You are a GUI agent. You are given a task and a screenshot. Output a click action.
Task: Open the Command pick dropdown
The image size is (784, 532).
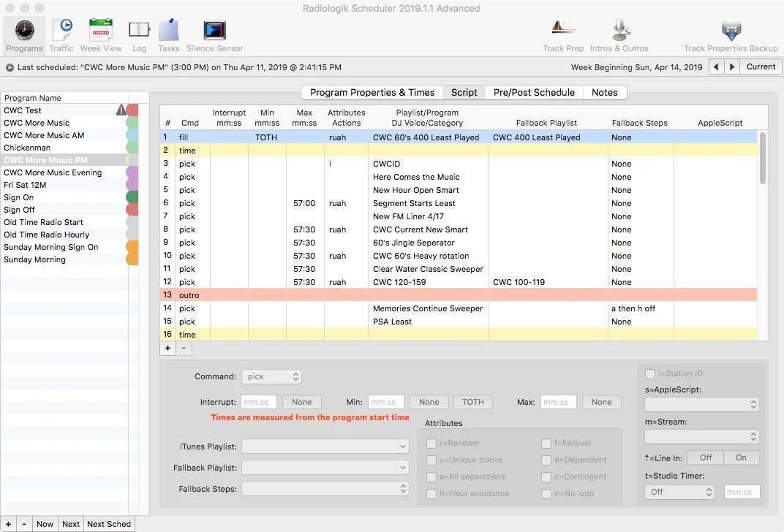click(x=271, y=376)
